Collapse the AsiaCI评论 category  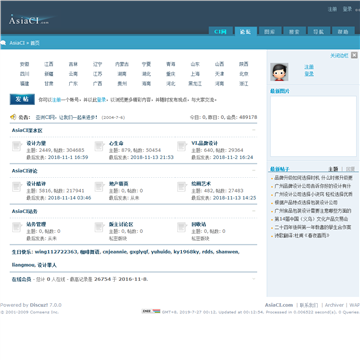pyautogui.click(x=254, y=170)
